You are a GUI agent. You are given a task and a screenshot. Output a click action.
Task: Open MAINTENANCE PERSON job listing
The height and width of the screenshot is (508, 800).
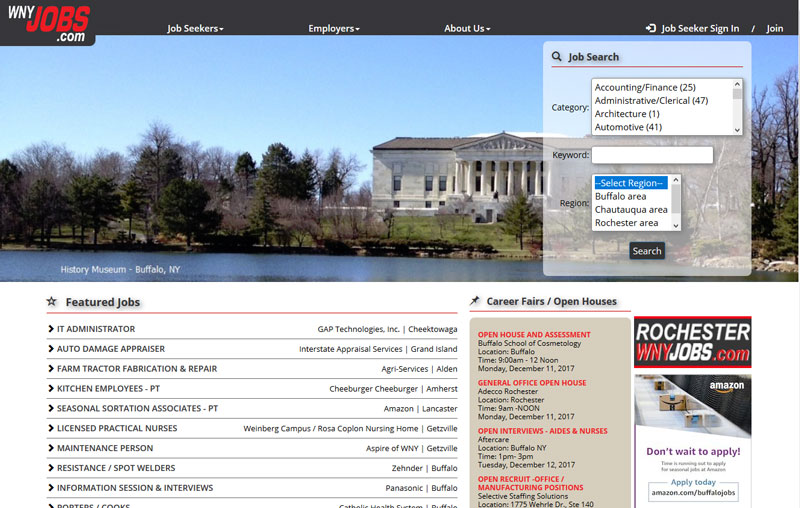tap(105, 448)
